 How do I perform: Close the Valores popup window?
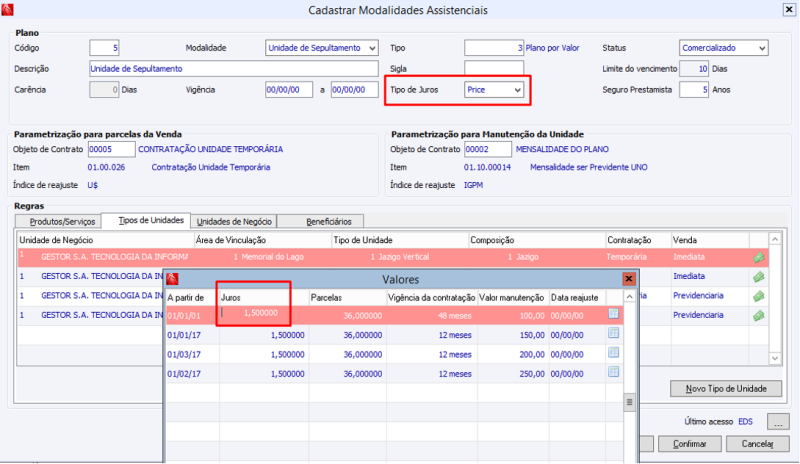tap(628, 280)
